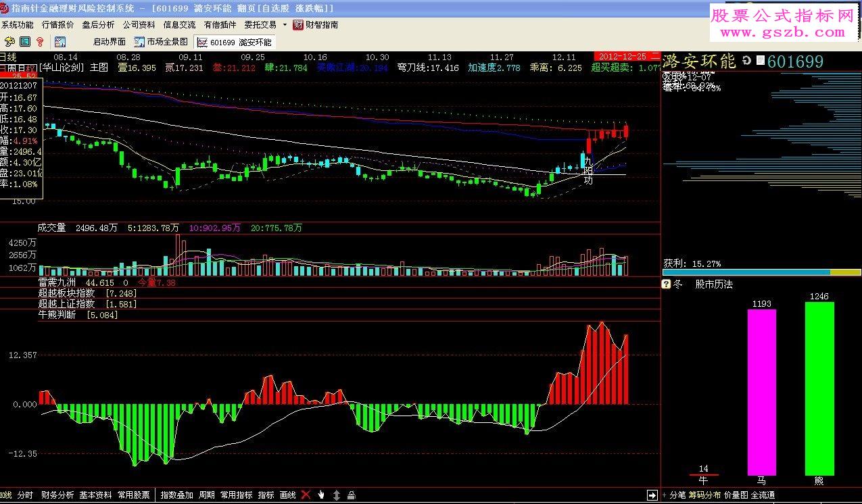
Task: Click the 获利 15.27% progress bar
Action: tap(761, 272)
